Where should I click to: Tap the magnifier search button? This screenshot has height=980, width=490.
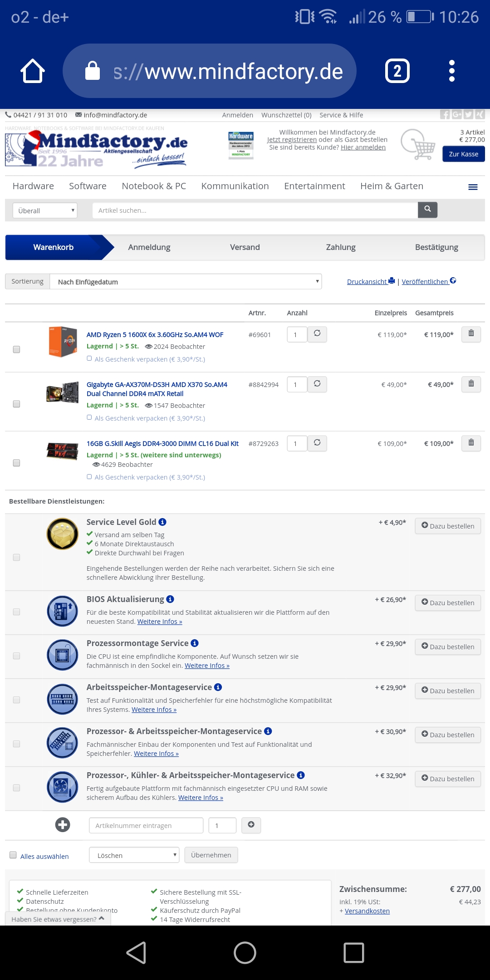(427, 209)
